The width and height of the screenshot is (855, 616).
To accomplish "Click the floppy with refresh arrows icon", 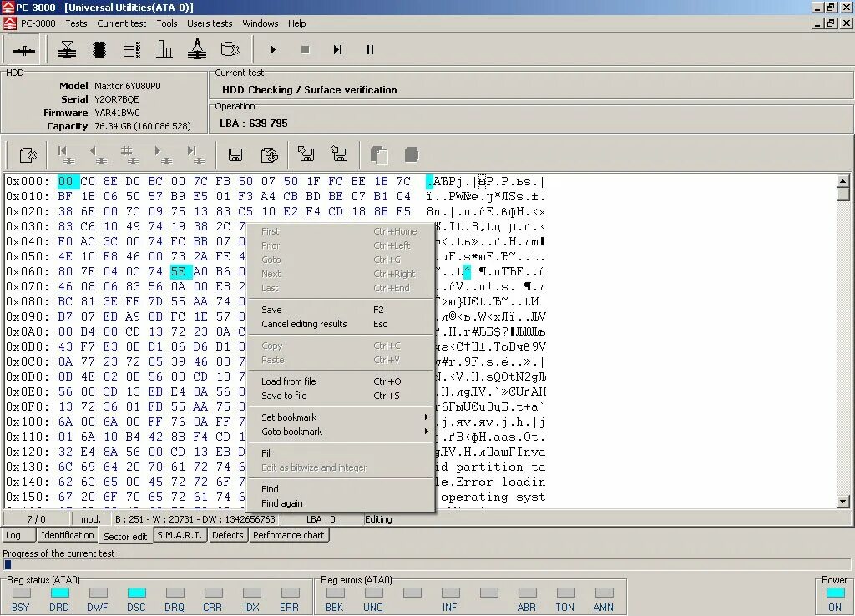I will pos(270,155).
